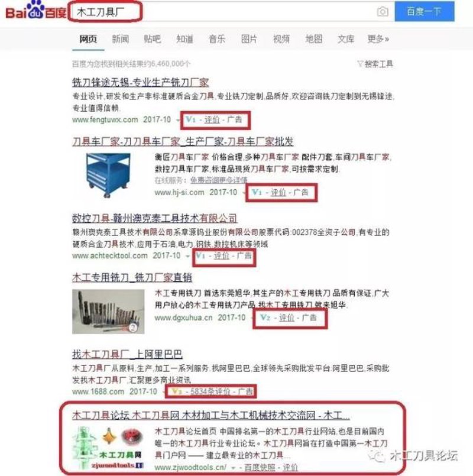Click the 百度一下 search button
The width and height of the screenshot is (473, 476).
(425, 11)
